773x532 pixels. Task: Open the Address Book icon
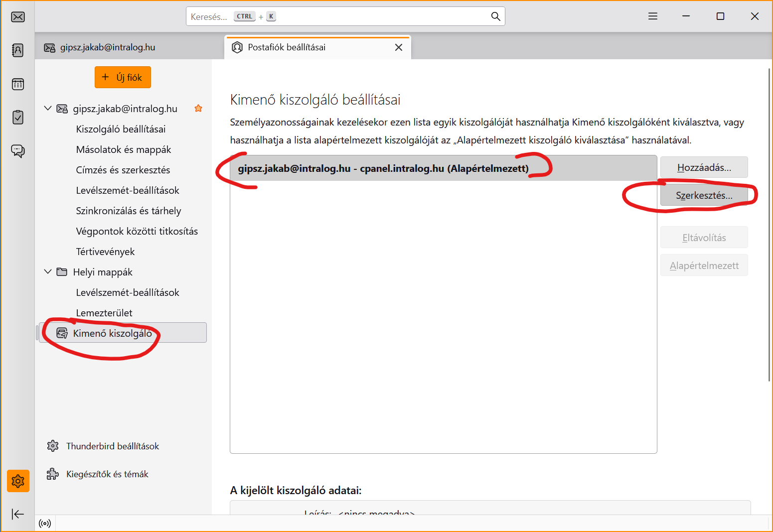(x=18, y=50)
